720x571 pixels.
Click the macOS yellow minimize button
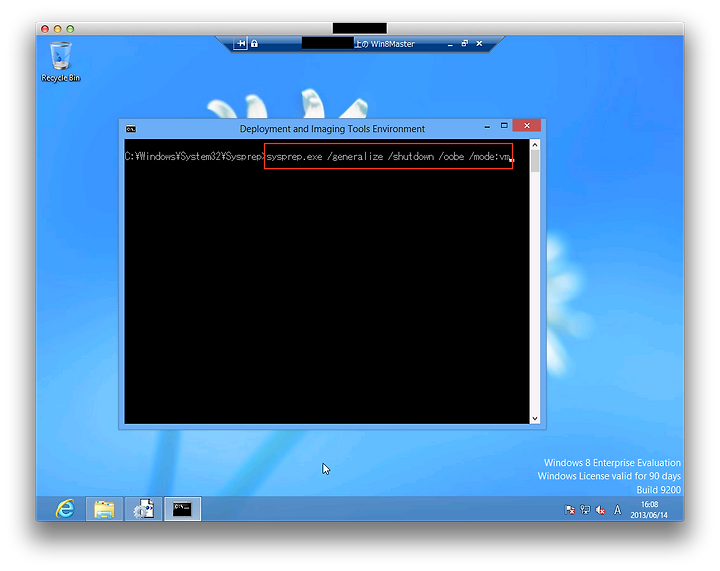(x=58, y=29)
